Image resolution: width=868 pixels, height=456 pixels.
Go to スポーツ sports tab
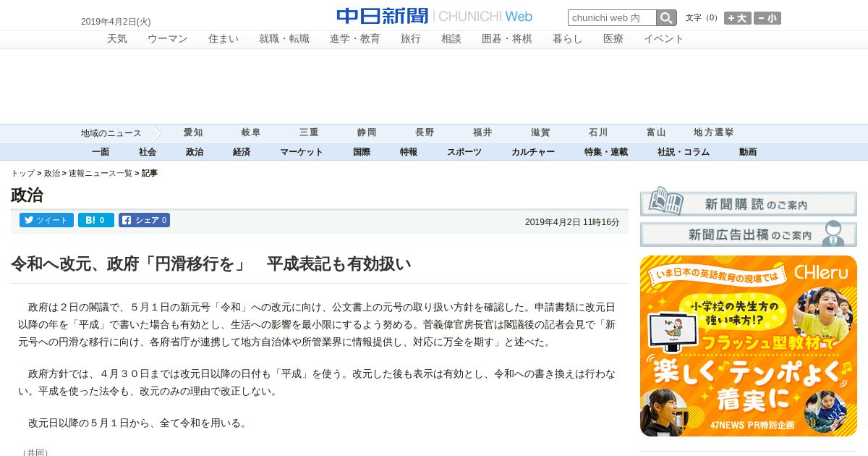[x=464, y=152]
